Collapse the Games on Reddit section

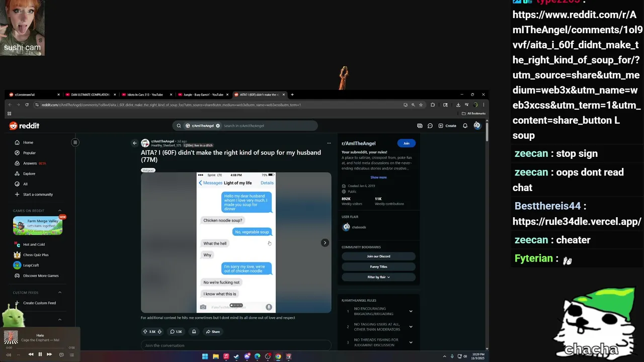(x=59, y=211)
